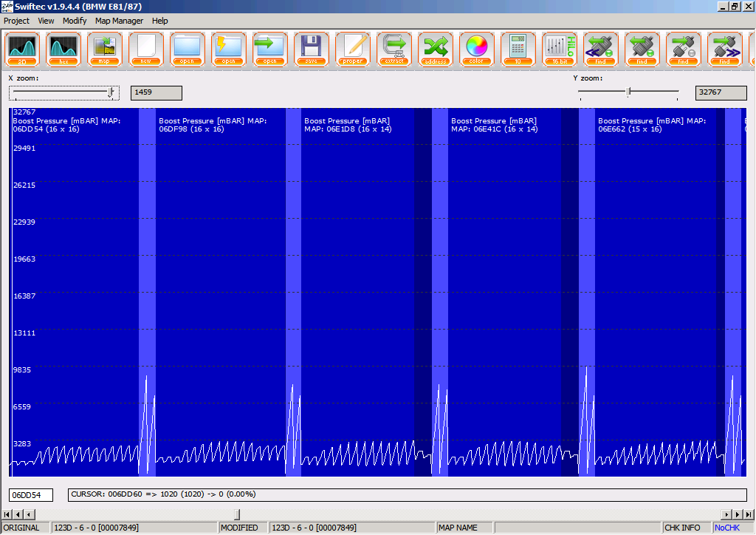Viewport: 756px width, 535px height.
Task: Click the Y-axis label 16387
Action: point(24,296)
